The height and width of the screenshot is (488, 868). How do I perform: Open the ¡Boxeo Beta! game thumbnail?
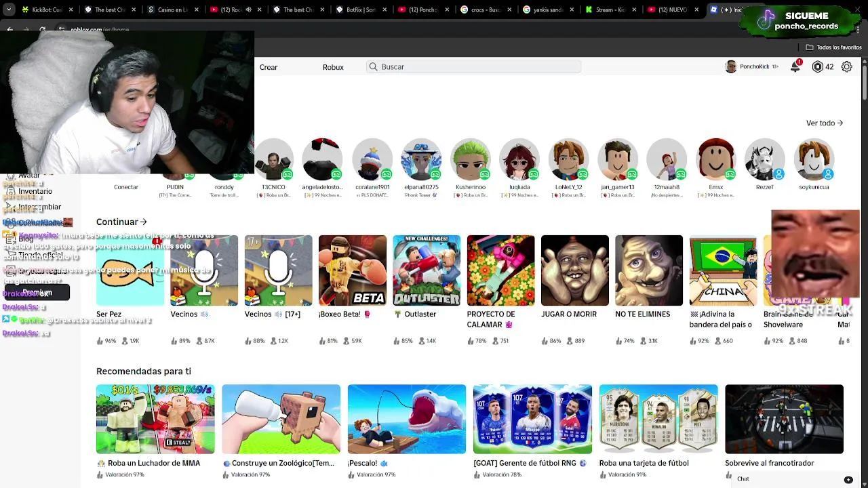(353, 270)
